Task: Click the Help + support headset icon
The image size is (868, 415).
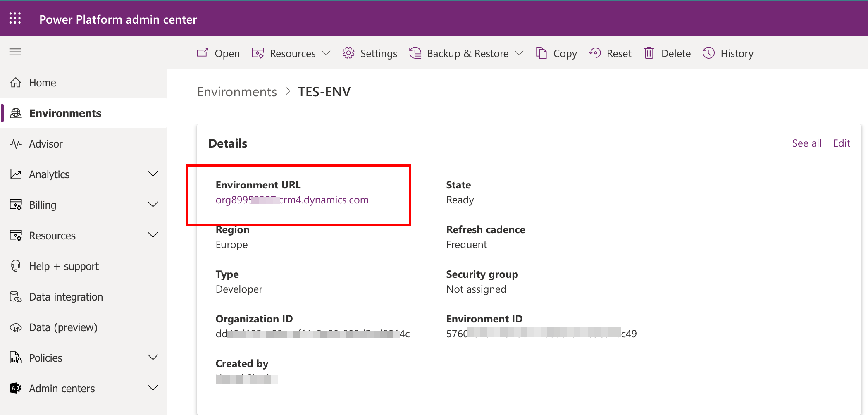Action: coord(16,266)
